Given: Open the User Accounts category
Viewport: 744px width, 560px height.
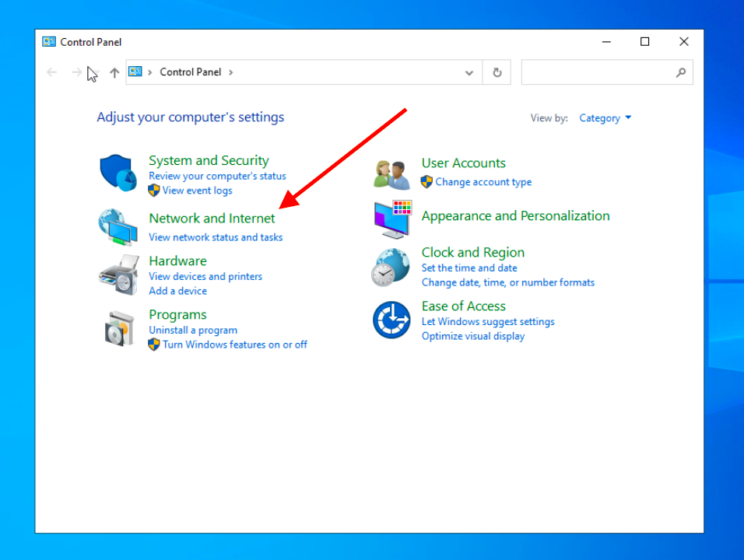Looking at the screenshot, I should coord(464,163).
